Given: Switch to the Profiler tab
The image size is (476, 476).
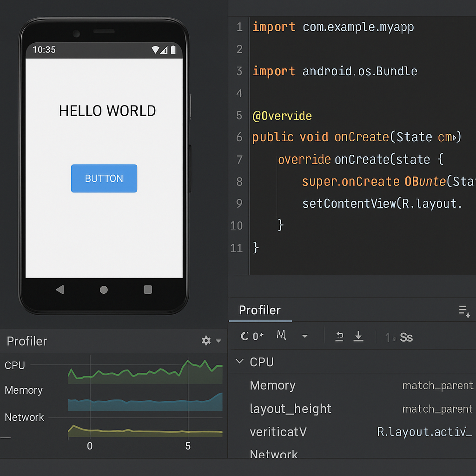Looking at the screenshot, I should point(260,311).
